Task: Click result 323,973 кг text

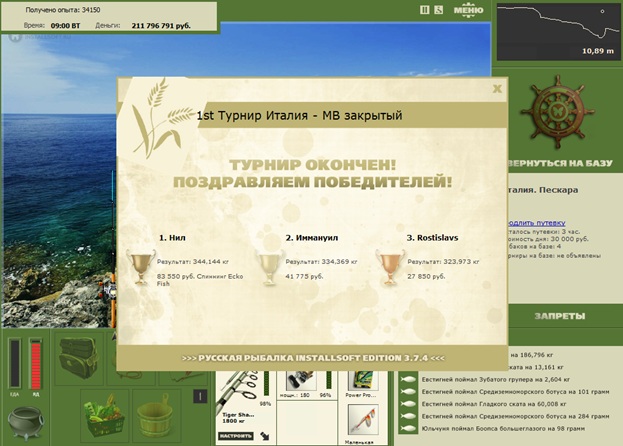Action: pyautogui.click(x=443, y=262)
